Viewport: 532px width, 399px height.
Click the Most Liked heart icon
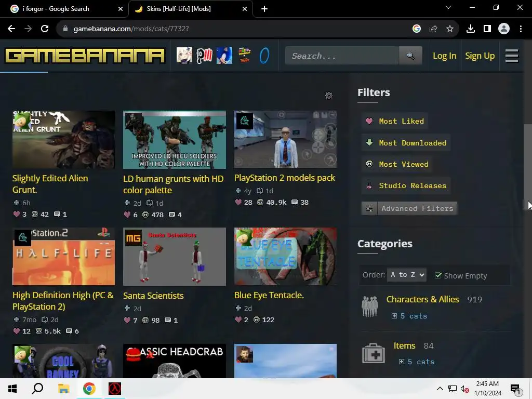point(369,121)
